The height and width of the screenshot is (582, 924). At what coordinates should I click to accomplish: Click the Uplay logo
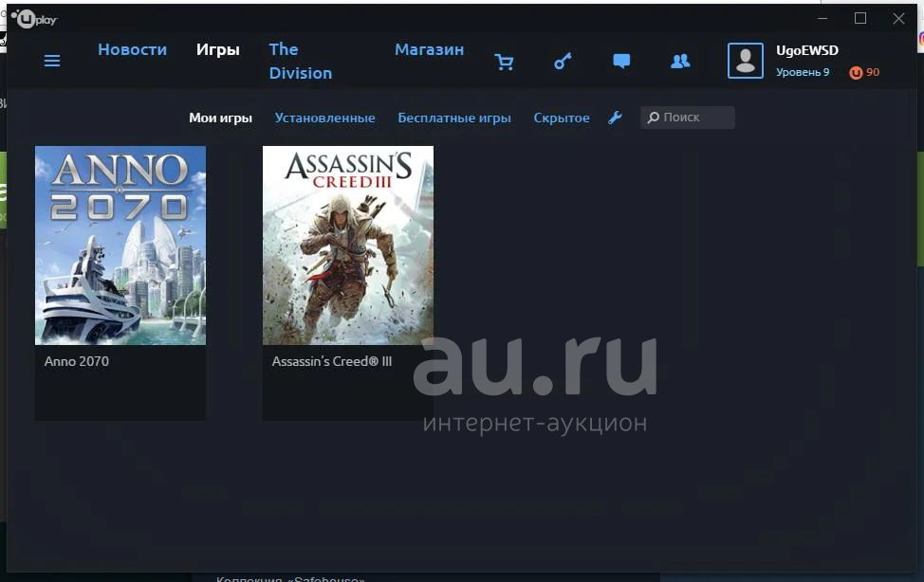pyautogui.click(x=34, y=20)
